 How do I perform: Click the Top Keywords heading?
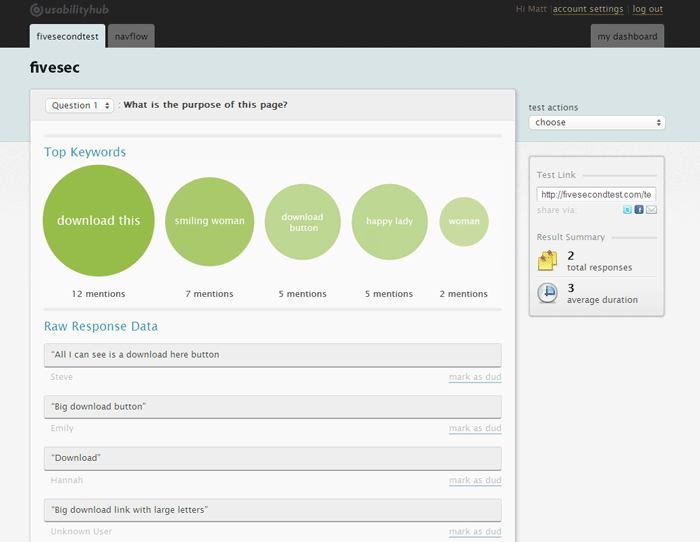click(85, 152)
